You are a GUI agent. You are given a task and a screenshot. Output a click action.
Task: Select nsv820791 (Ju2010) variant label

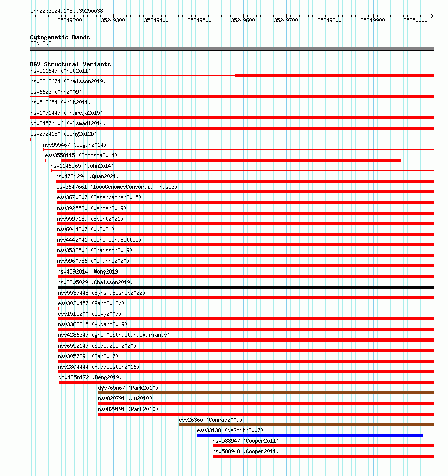point(125,398)
